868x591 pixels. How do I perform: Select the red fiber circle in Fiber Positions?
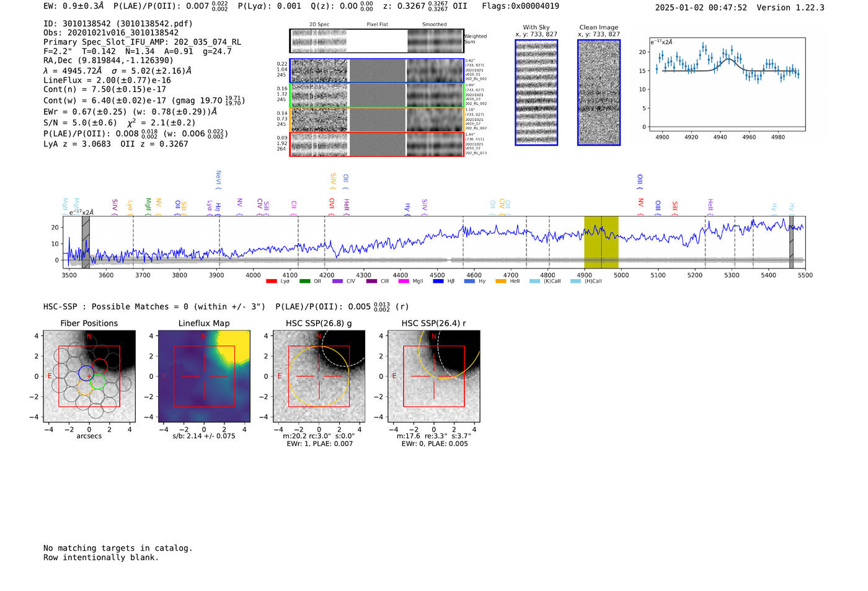pos(100,366)
